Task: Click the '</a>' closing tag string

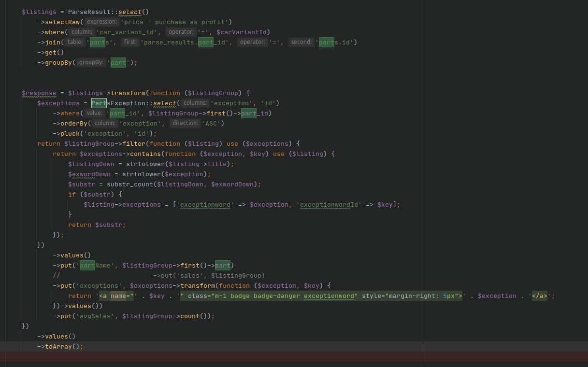Action: tap(540, 296)
